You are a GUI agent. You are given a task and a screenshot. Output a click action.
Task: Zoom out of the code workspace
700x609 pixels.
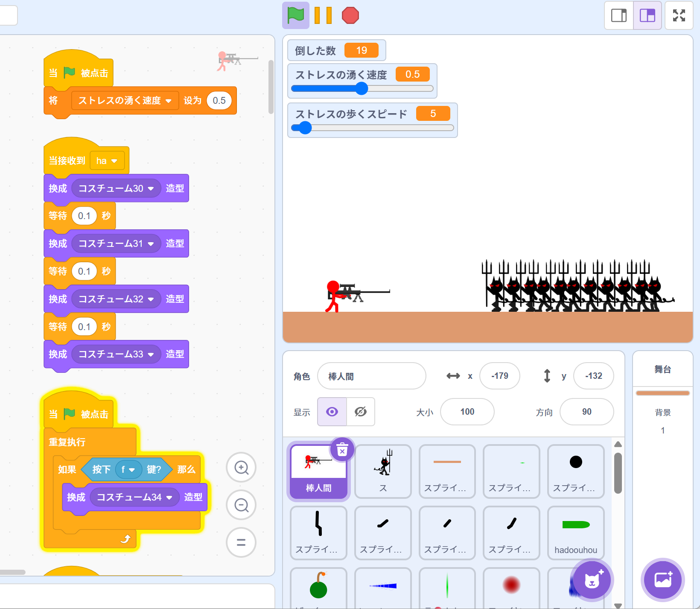pyautogui.click(x=241, y=505)
